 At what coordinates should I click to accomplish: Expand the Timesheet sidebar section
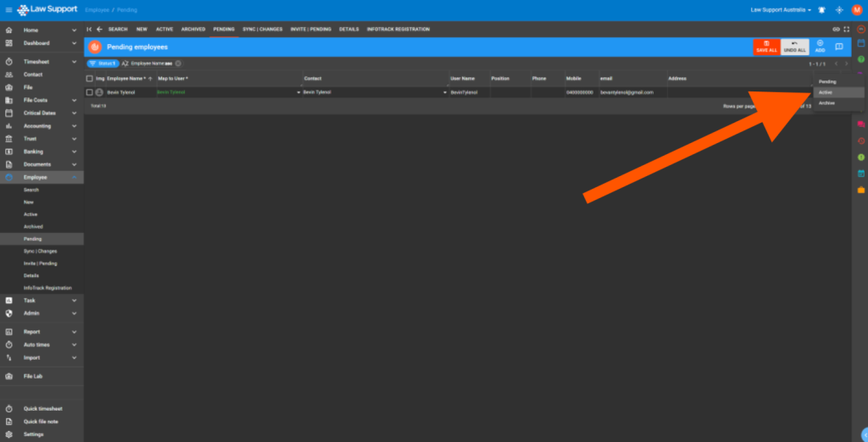tap(75, 62)
